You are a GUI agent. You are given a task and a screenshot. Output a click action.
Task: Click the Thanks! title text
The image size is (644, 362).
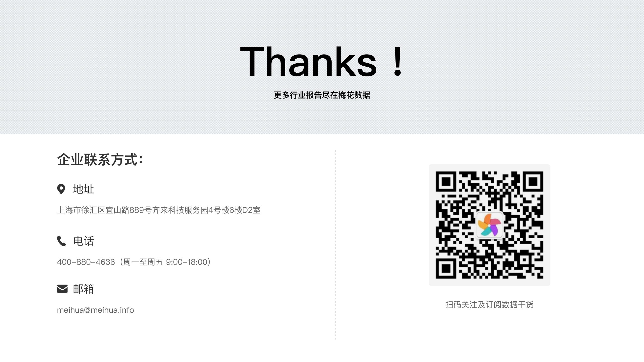322,61
